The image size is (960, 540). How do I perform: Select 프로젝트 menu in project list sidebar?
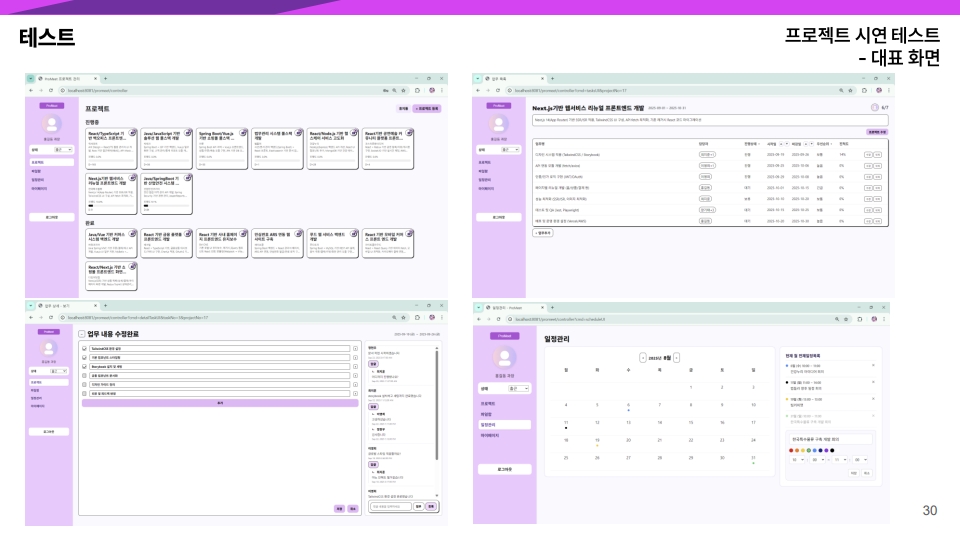pos(51,162)
